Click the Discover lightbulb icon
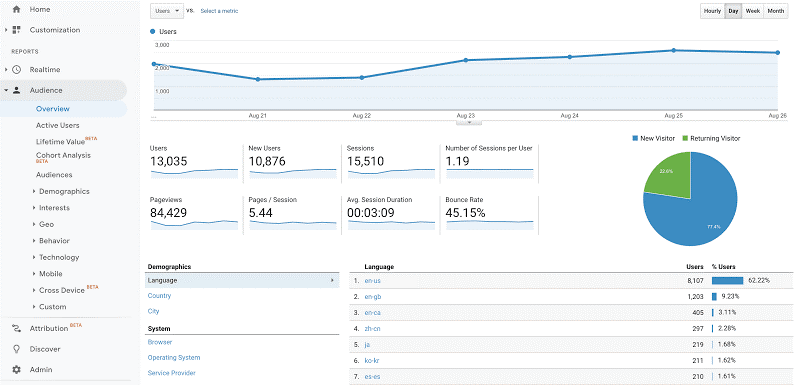 16,349
